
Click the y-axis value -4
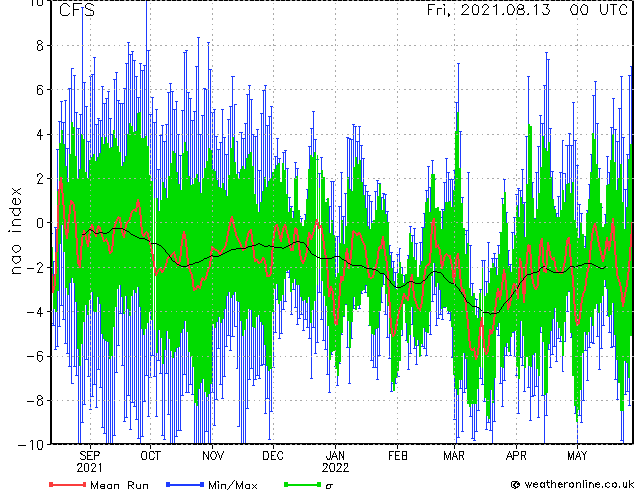(x=35, y=312)
